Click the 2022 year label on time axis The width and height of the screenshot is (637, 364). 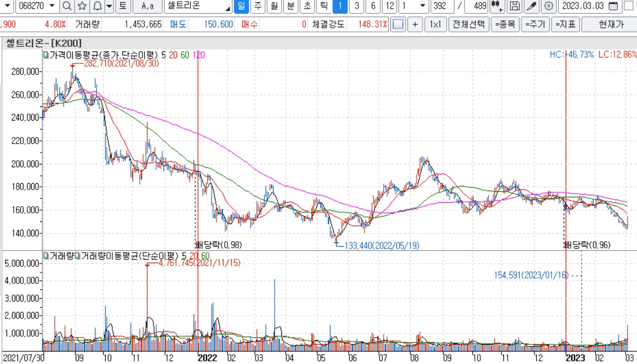207,358
